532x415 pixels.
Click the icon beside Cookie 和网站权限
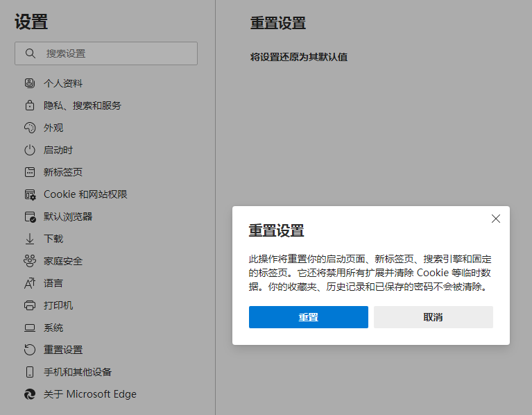click(30, 194)
